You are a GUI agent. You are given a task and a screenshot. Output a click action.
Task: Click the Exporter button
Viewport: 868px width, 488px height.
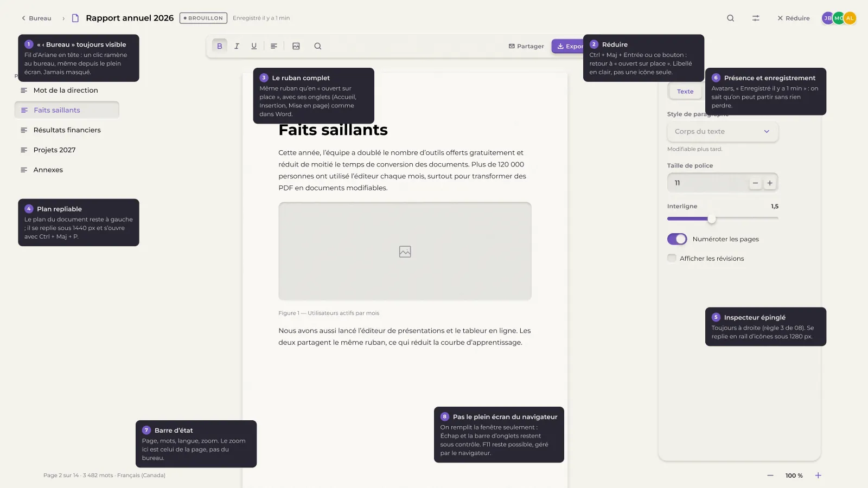567,46
